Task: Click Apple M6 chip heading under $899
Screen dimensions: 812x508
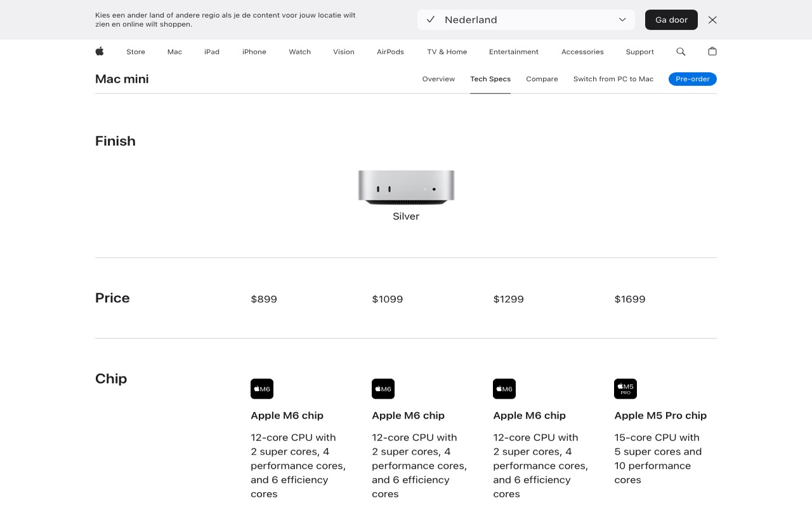Action: (287, 415)
